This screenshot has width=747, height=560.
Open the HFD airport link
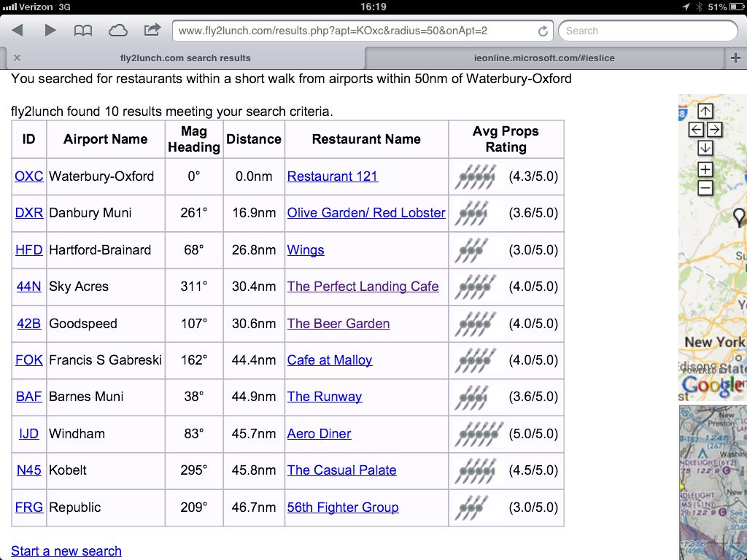[29, 250]
